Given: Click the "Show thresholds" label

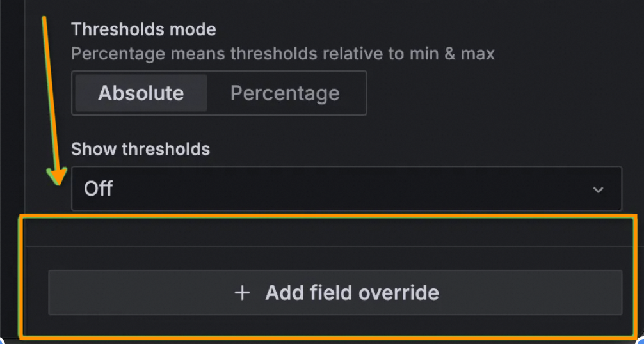Looking at the screenshot, I should [140, 149].
